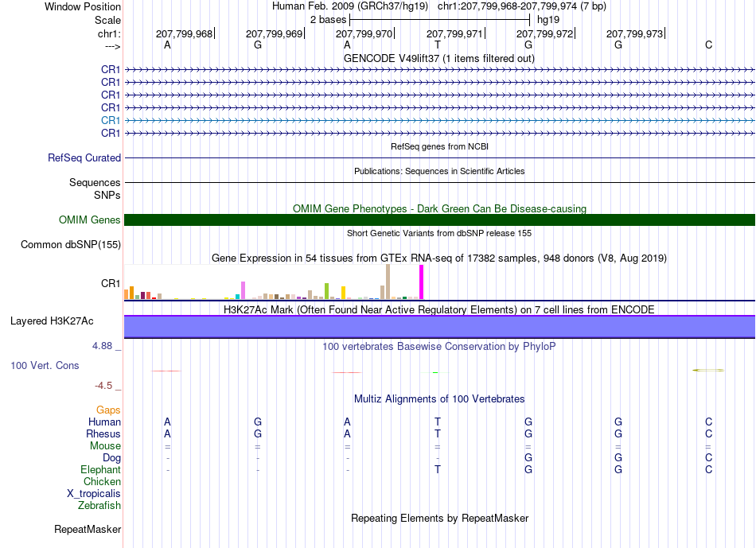756x548 pixels.
Task: Click the GENCODE V49lift37 track title
Action: (439, 58)
